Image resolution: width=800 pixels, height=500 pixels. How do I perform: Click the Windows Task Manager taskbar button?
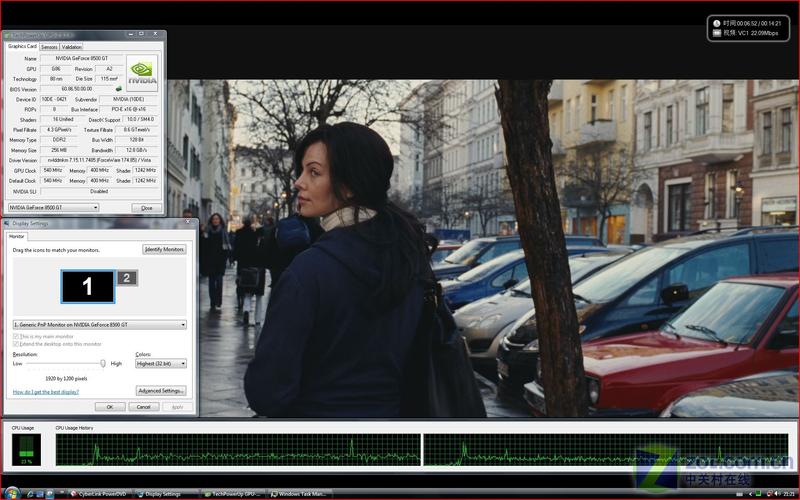[301, 494]
